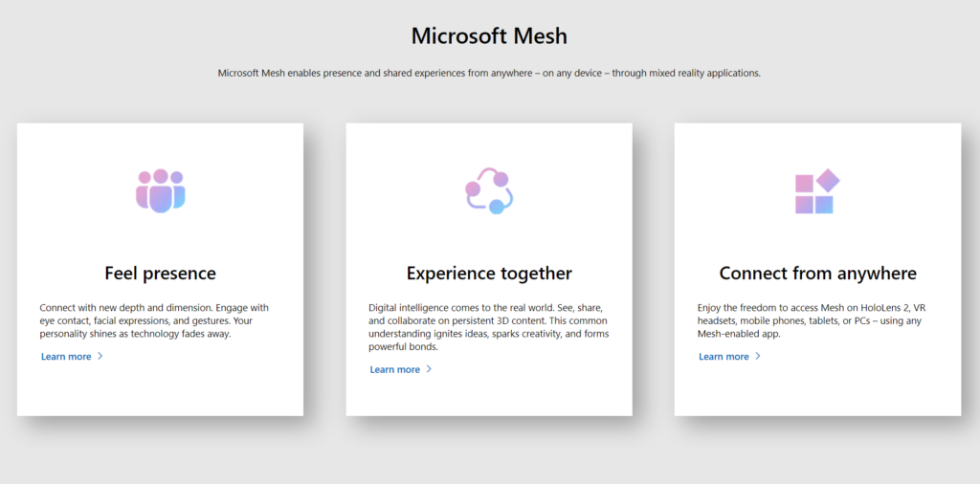The height and width of the screenshot is (484, 980).
Task: Click the squares and diamond apps icon
Action: pyautogui.click(x=817, y=191)
